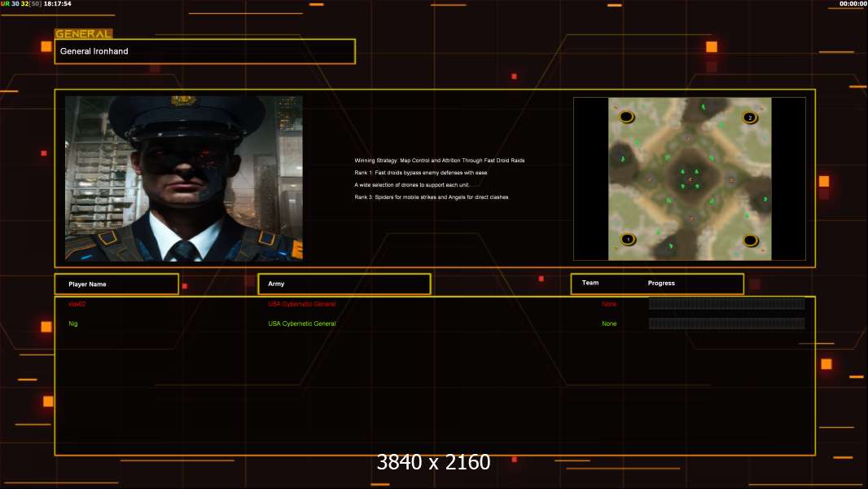The image size is (868, 489).
Task: Click start position 1 marker on minimap
Action: [628, 240]
